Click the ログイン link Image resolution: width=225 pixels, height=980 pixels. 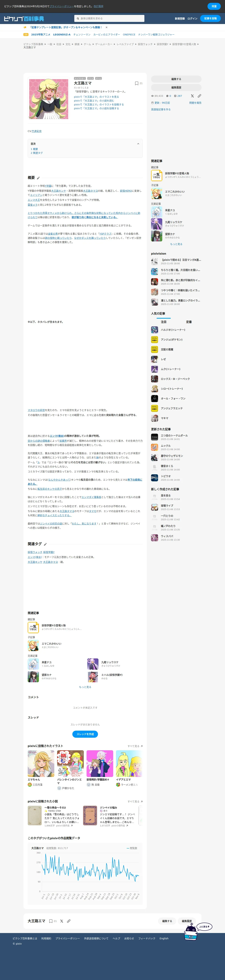tap(192, 19)
